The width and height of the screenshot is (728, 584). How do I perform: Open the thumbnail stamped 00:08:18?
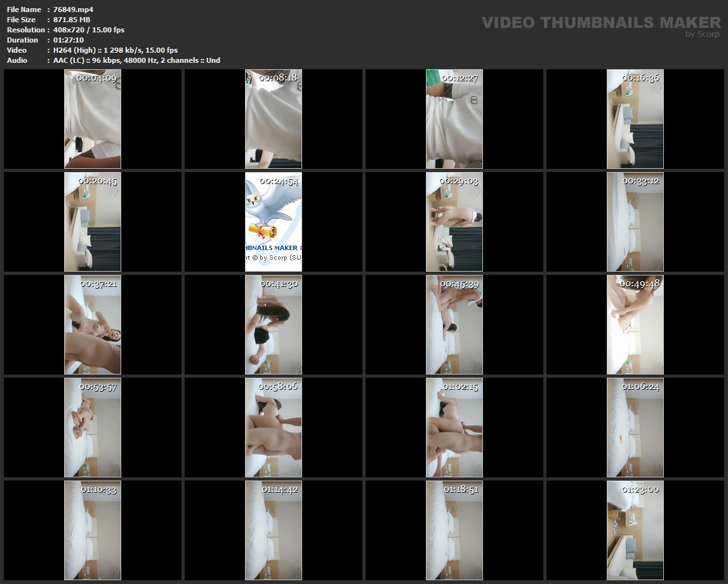pos(274,119)
